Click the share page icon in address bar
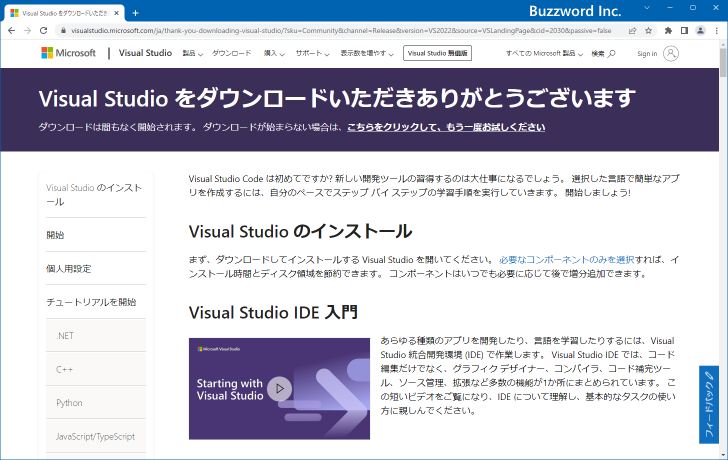Image resolution: width=728 pixels, height=460 pixels. pyautogui.click(x=632, y=31)
